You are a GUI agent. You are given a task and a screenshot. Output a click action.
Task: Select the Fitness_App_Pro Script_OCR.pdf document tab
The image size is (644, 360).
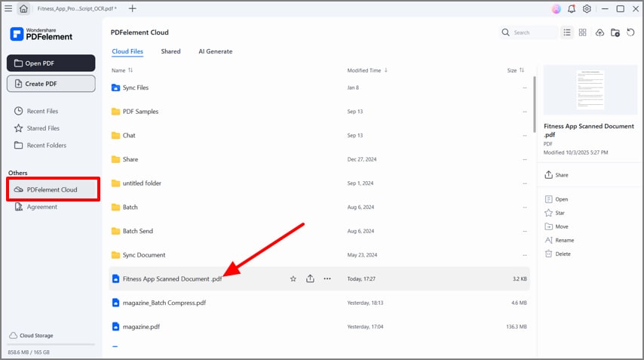tap(77, 8)
